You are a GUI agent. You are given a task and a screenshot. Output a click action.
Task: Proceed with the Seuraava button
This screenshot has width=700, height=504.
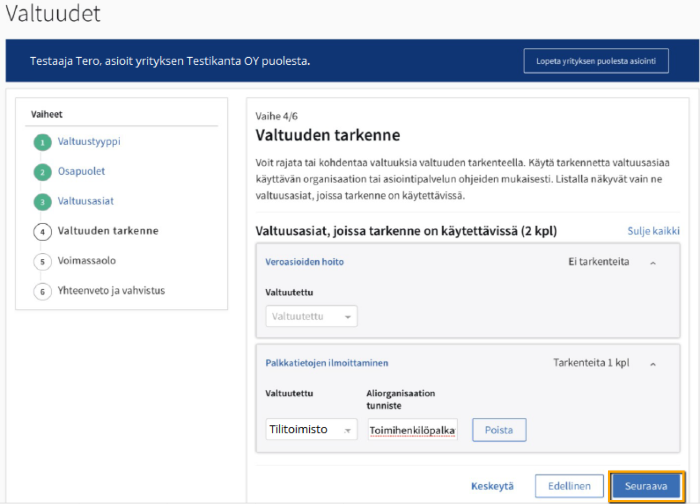coord(647,486)
